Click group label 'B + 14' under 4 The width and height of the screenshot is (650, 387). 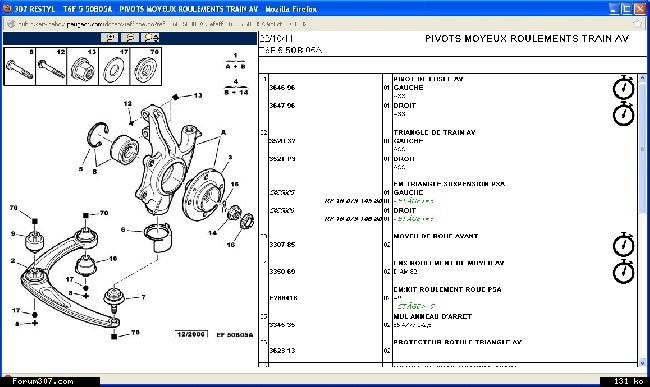point(236,92)
